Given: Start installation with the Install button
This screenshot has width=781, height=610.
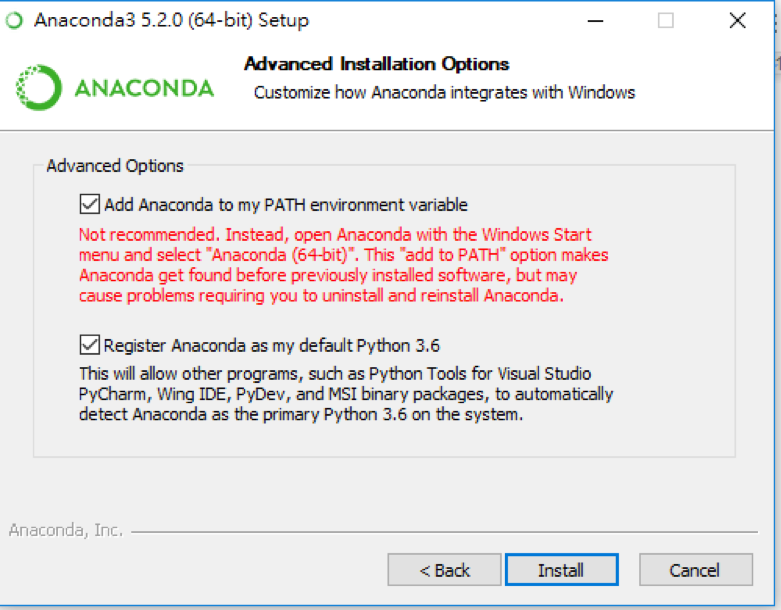Looking at the screenshot, I should (562, 570).
